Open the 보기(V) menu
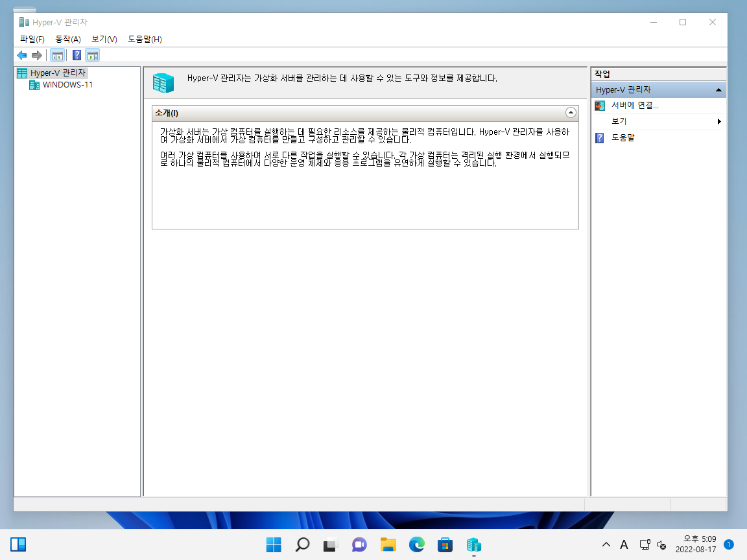 tap(104, 39)
